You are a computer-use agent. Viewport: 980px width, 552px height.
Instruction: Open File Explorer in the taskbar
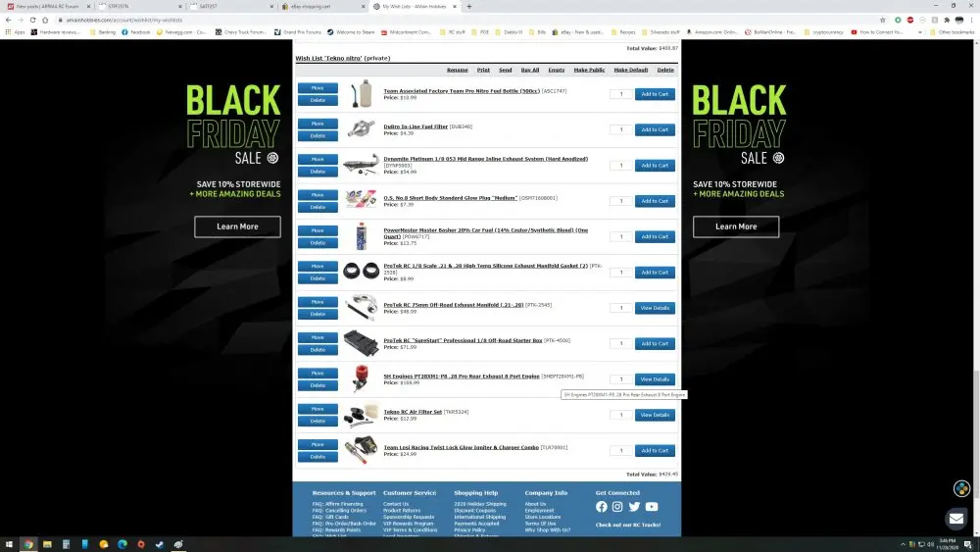pyautogui.click(x=47, y=544)
